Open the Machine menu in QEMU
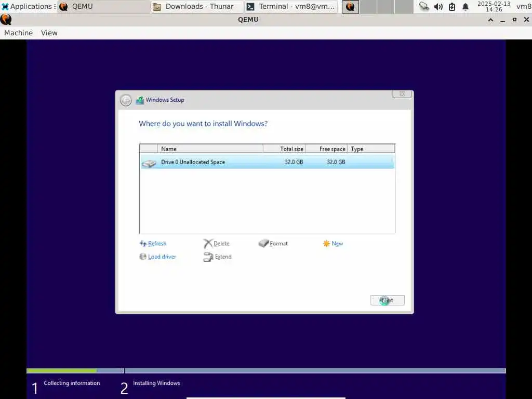Screen dimensions: 532x399 18,33
